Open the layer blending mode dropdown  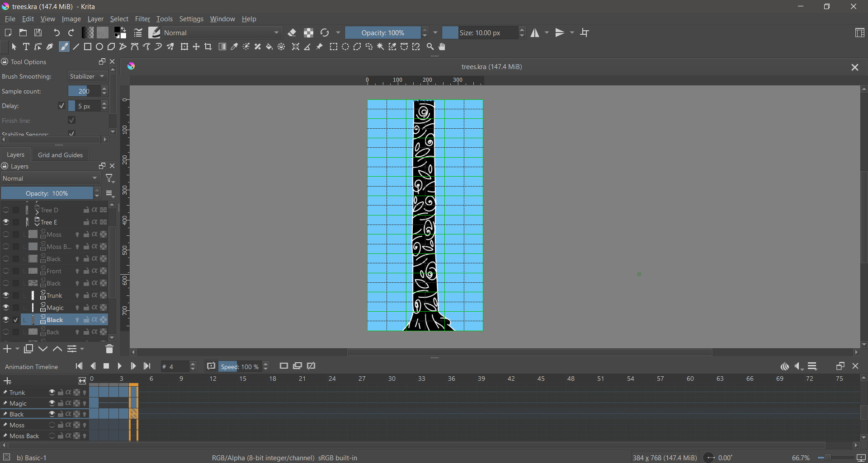[x=50, y=179]
